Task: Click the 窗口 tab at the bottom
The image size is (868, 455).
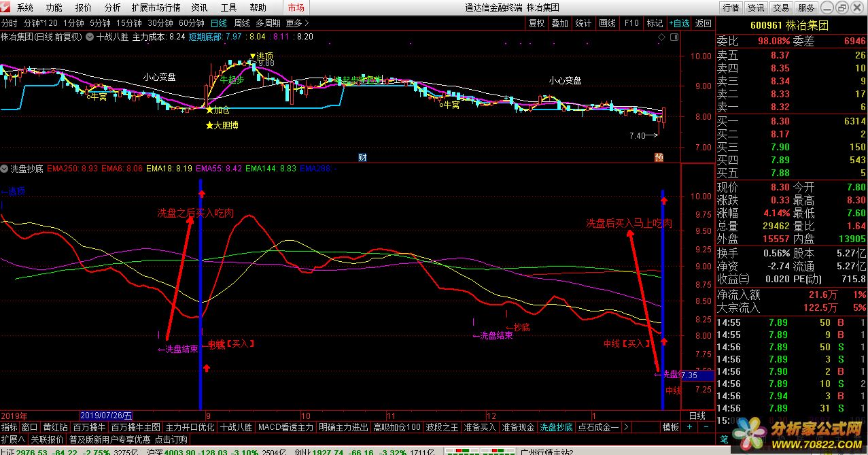Action: point(30,427)
